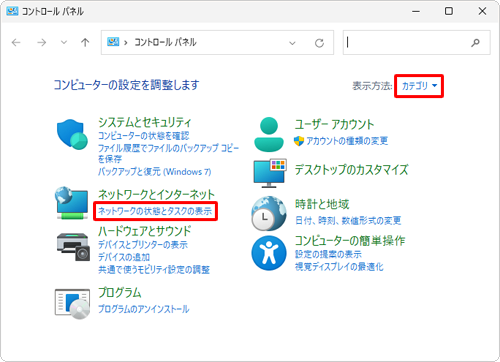Click プログラムのアンインストール link
This screenshot has height=362, width=500.
coord(144,309)
